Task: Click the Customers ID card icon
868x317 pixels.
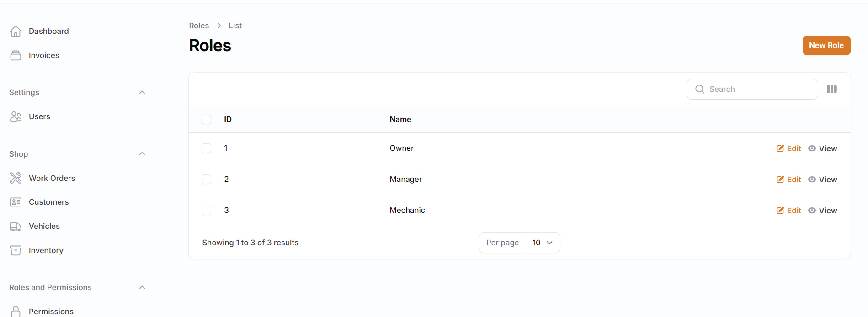Action: pyautogui.click(x=16, y=202)
